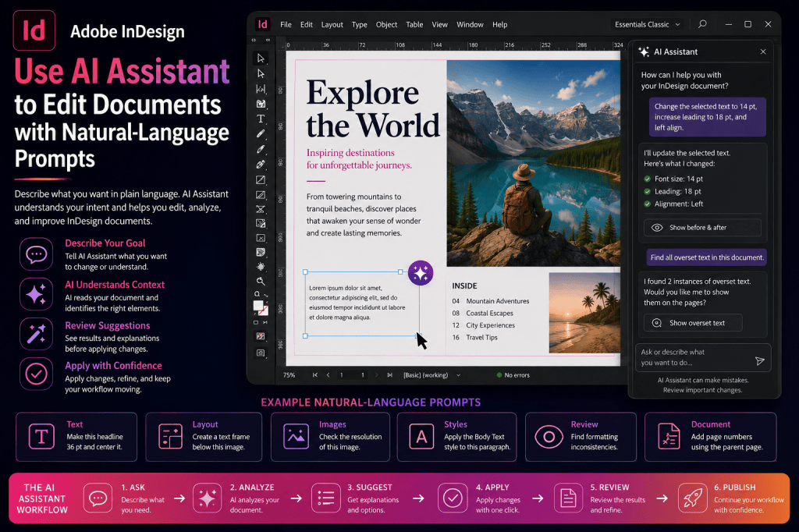Send the prompt with the paper plane icon
The height and width of the screenshot is (532, 799).
click(x=759, y=361)
